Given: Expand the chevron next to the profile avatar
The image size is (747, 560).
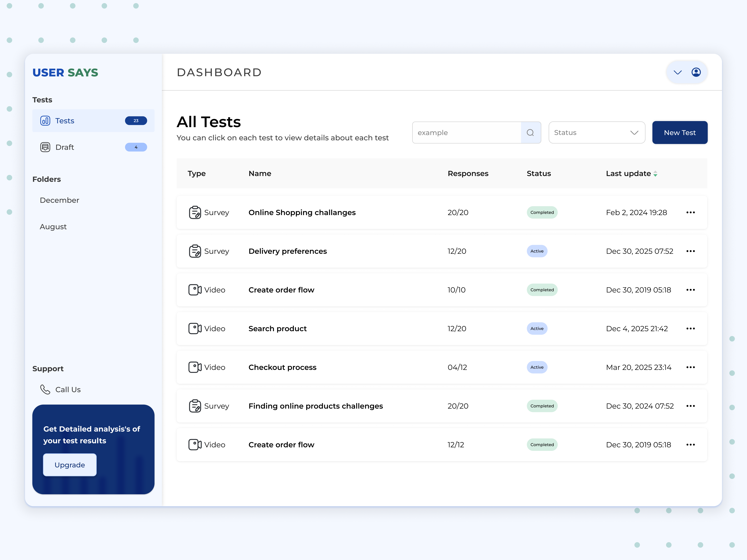Looking at the screenshot, I should (x=677, y=72).
